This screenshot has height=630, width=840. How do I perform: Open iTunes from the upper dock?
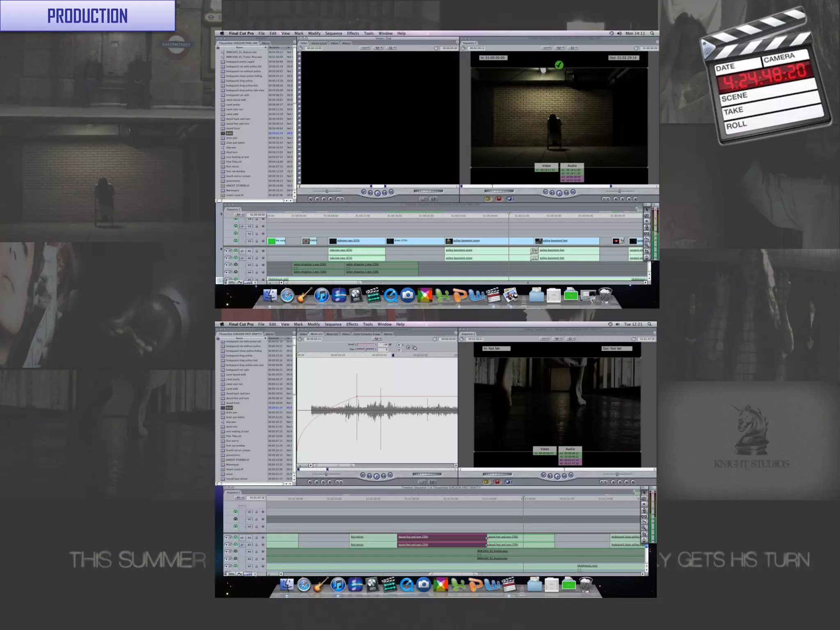322,295
